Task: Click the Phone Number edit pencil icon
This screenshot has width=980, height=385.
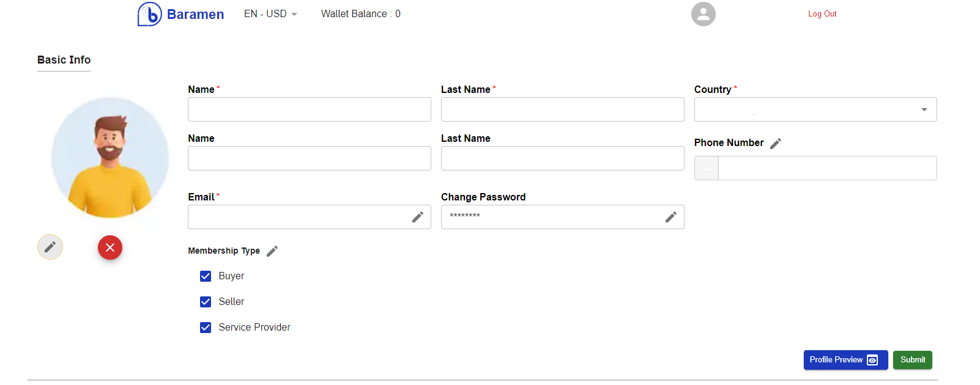Action: click(x=776, y=143)
